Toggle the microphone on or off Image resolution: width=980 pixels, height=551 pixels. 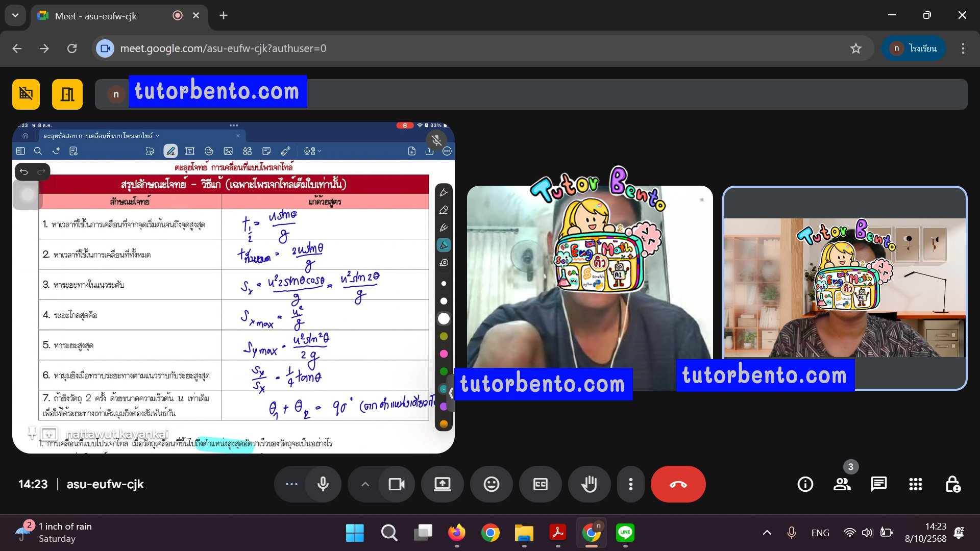coord(323,484)
